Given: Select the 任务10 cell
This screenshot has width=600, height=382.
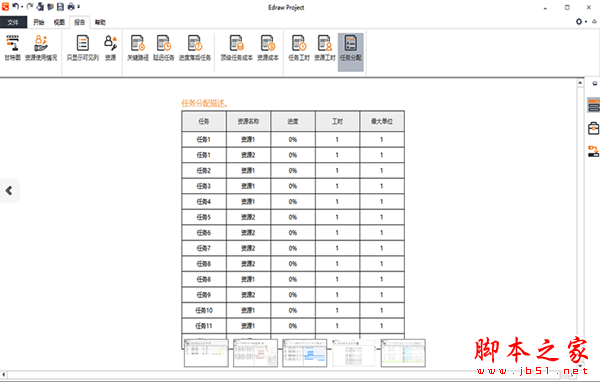Looking at the screenshot, I should pyautogui.click(x=204, y=310).
